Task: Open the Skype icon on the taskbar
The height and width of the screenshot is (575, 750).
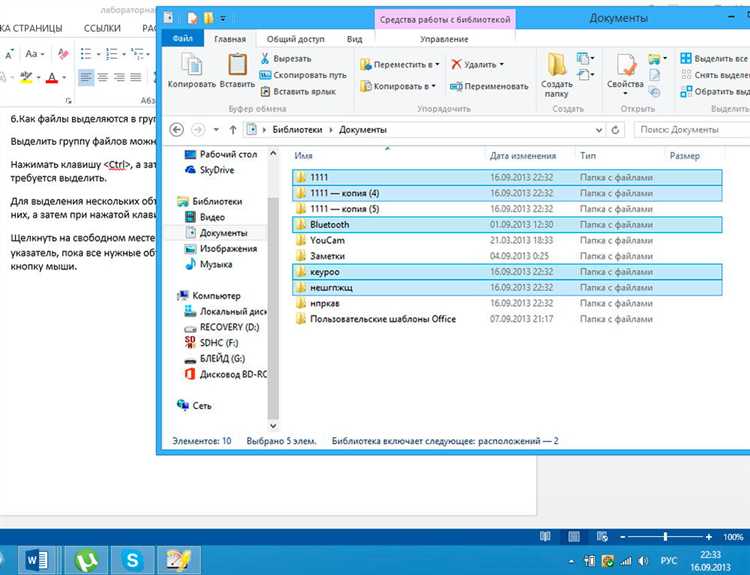Action: click(132, 560)
